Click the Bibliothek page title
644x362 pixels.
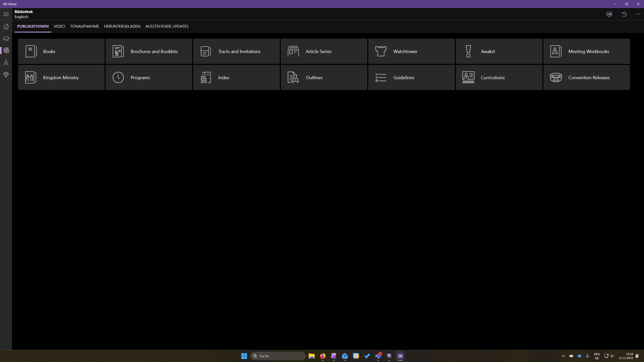tap(24, 12)
